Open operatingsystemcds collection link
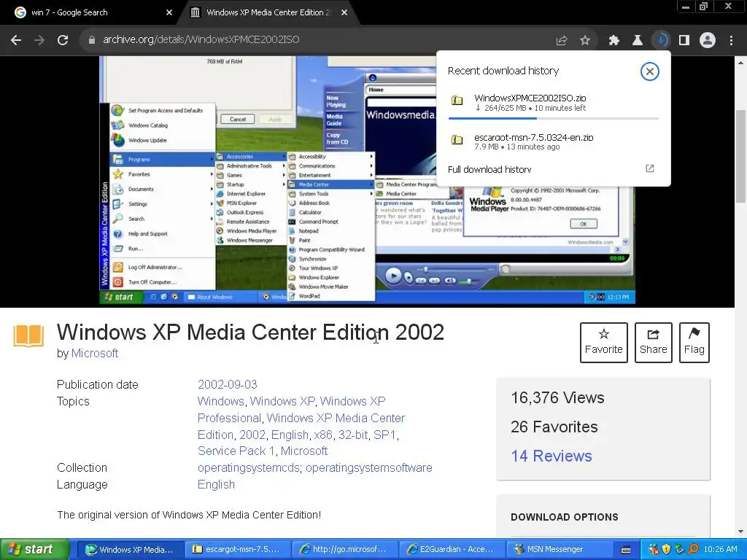 248,467
